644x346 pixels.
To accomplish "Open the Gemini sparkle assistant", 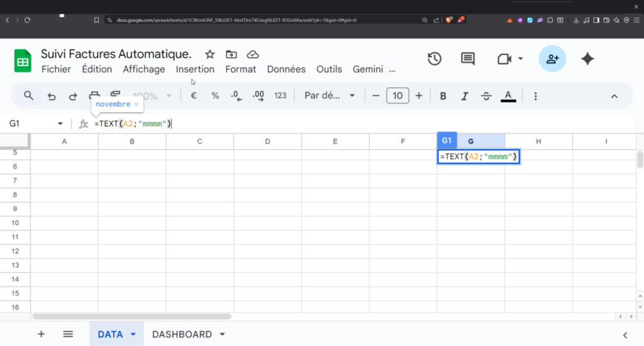I will (587, 59).
